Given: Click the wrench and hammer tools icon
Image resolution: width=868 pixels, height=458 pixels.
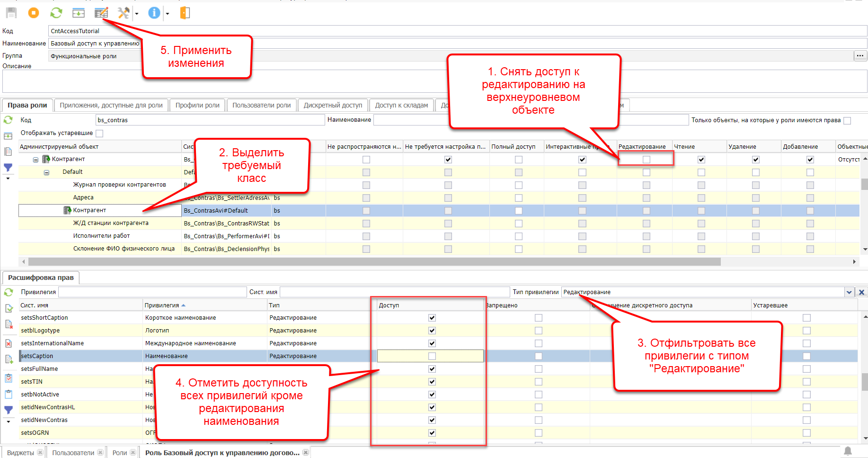Looking at the screenshot, I should pos(124,13).
